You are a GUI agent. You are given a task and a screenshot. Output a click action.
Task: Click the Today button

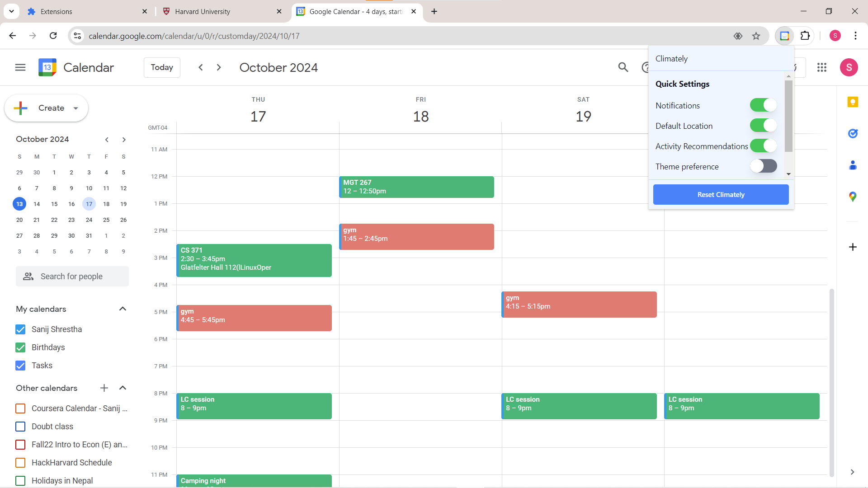[162, 67]
